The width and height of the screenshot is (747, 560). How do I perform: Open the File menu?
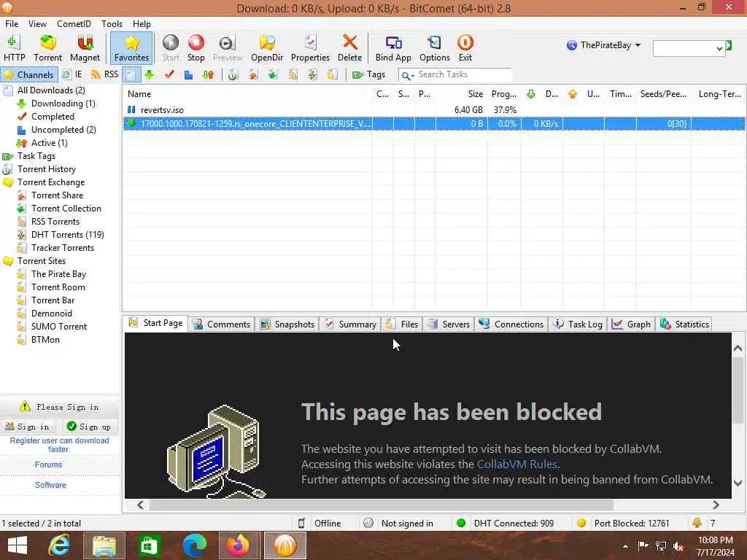click(x=12, y=24)
